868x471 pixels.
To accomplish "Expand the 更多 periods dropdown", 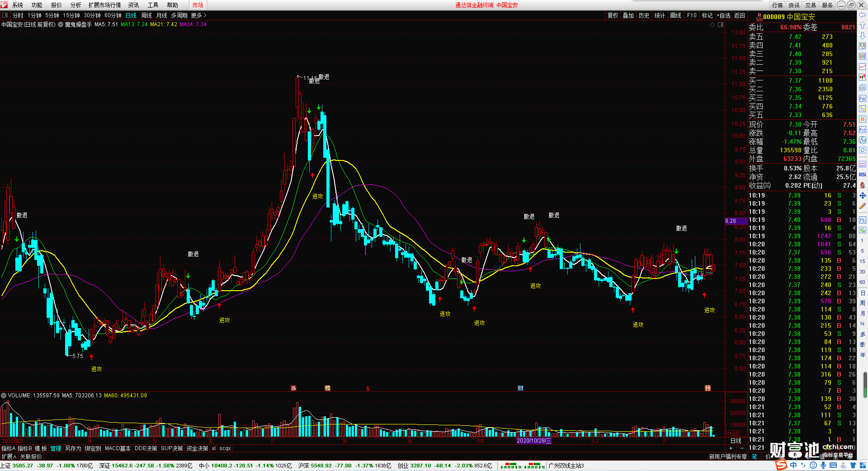I will 198,15.
